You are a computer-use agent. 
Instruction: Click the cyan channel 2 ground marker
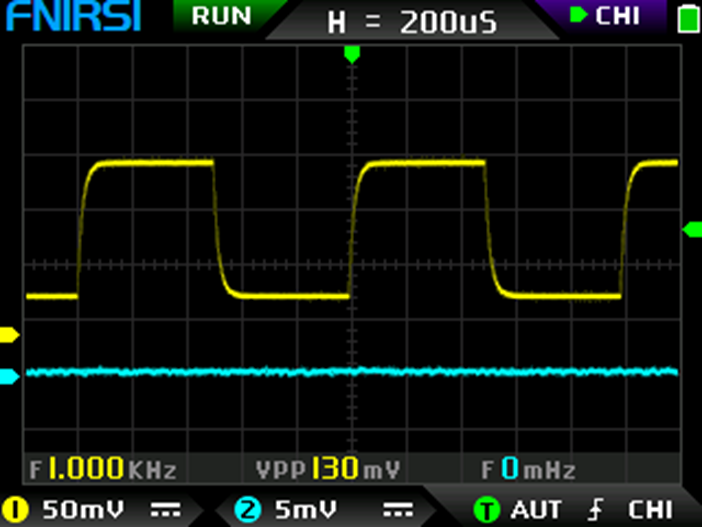pos(9,376)
